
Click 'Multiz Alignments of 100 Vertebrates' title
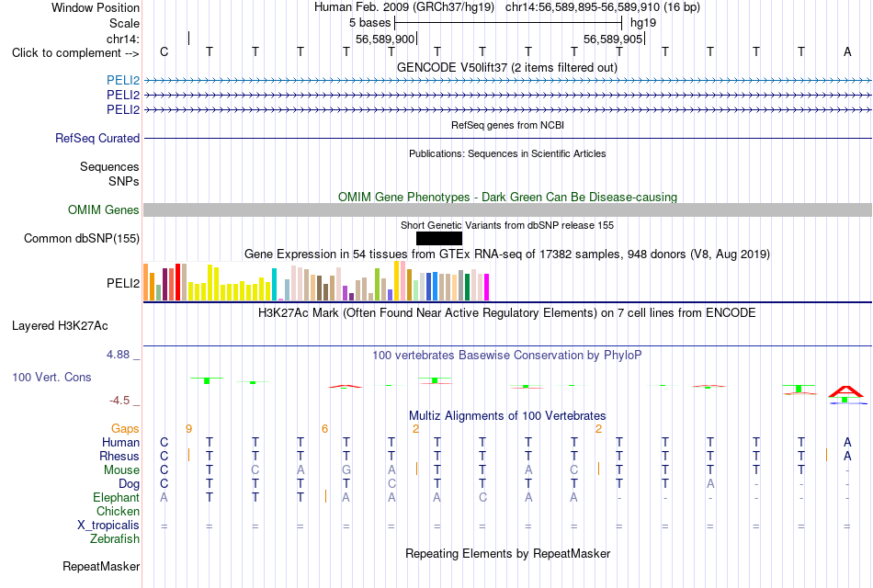tap(507, 415)
